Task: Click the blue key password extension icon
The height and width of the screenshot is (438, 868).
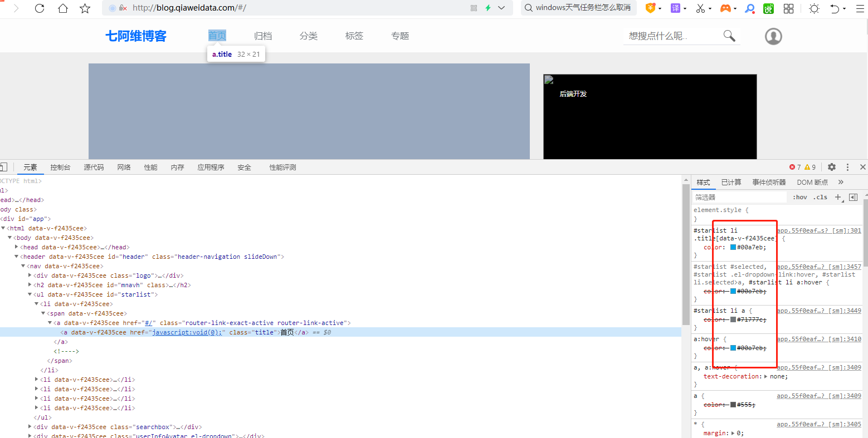Action: (750, 8)
